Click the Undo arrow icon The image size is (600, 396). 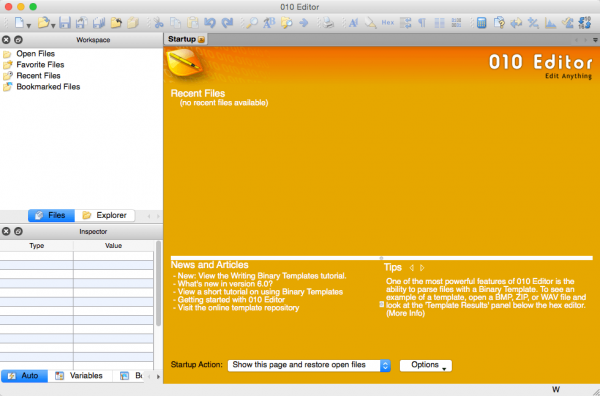(210, 23)
